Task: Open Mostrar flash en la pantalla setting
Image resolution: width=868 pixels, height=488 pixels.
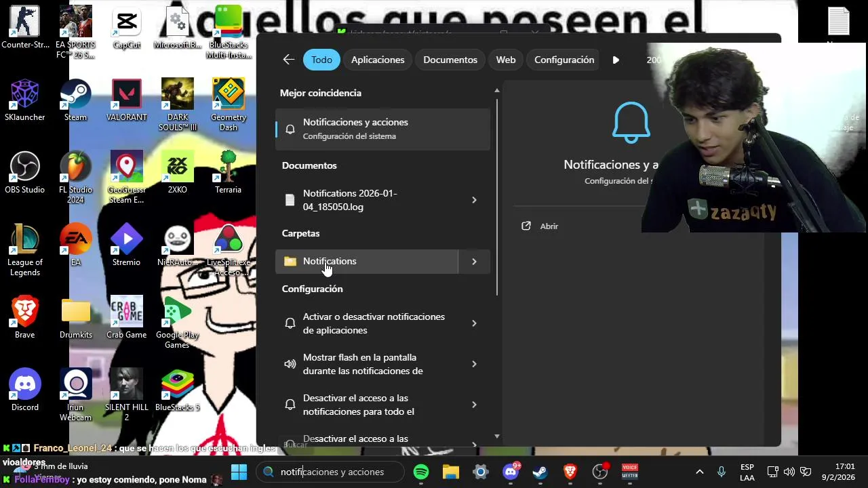Action: tap(366, 364)
